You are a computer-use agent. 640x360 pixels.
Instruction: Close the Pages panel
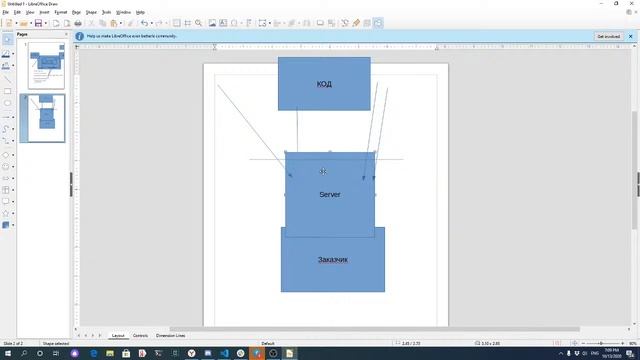(67, 34)
